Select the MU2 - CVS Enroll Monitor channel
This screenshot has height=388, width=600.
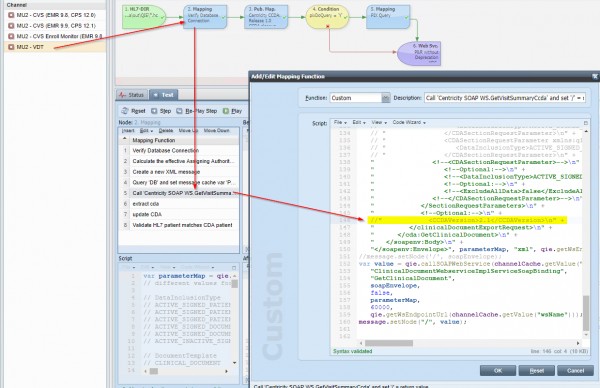(x=55, y=36)
